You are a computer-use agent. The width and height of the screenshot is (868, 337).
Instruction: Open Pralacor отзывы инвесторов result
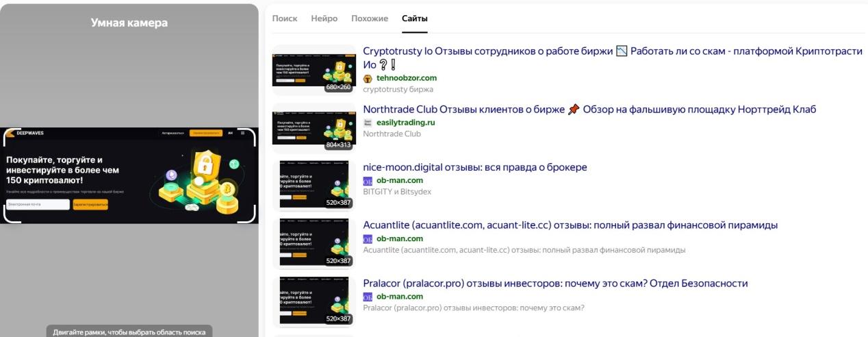coord(555,284)
